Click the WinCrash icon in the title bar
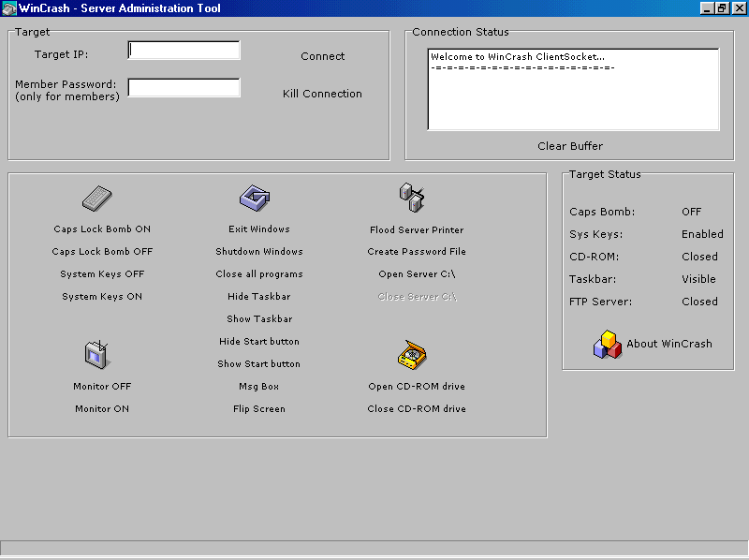 [9, 7]
